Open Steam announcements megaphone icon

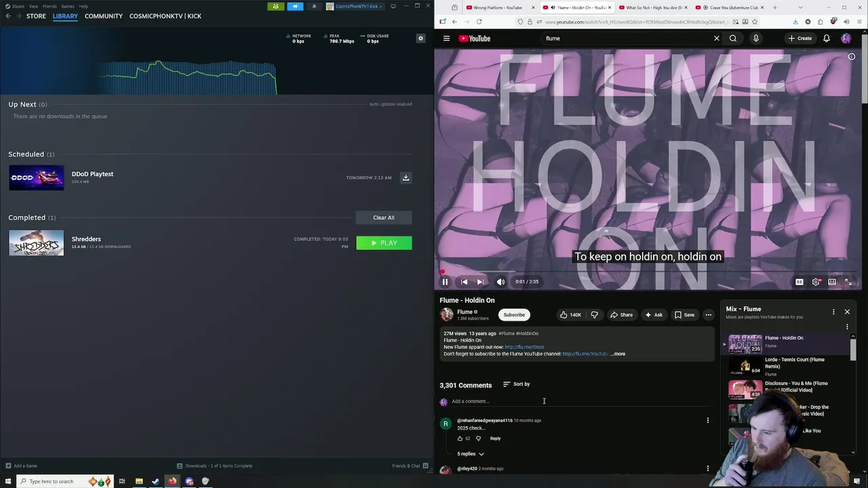[295, 6]
